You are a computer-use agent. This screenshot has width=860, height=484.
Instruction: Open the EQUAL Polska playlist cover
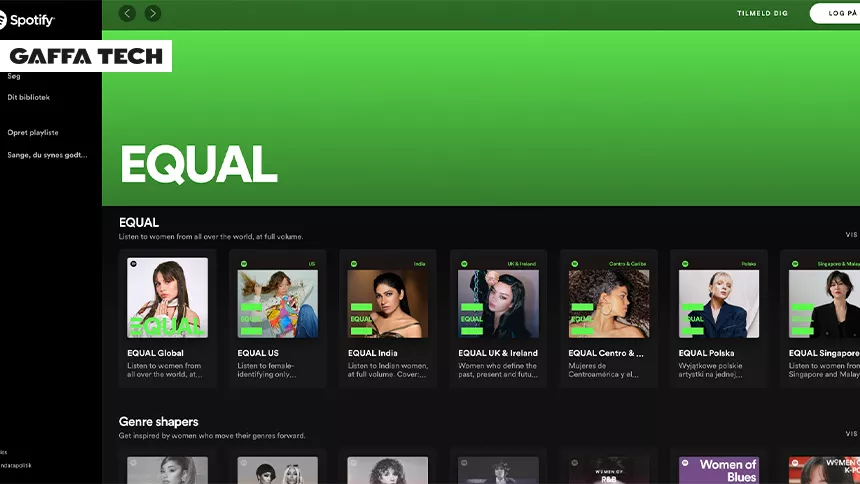pos(719,297)
